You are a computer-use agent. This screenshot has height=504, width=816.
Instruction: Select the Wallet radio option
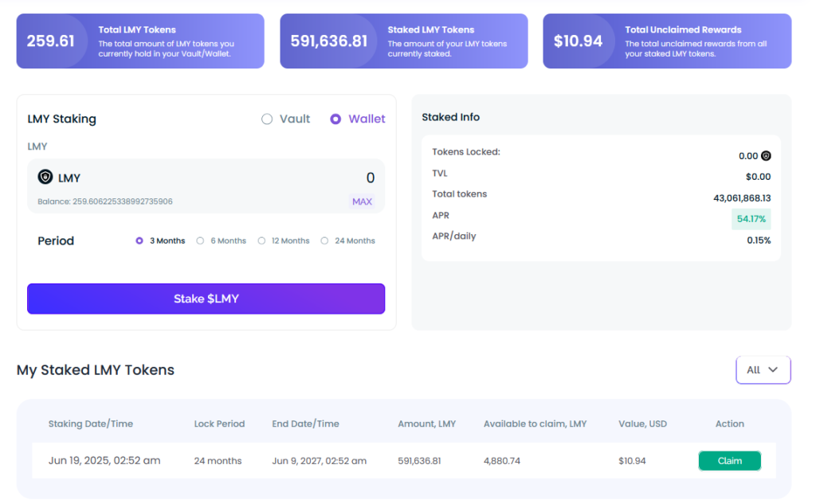click(335, 119)
